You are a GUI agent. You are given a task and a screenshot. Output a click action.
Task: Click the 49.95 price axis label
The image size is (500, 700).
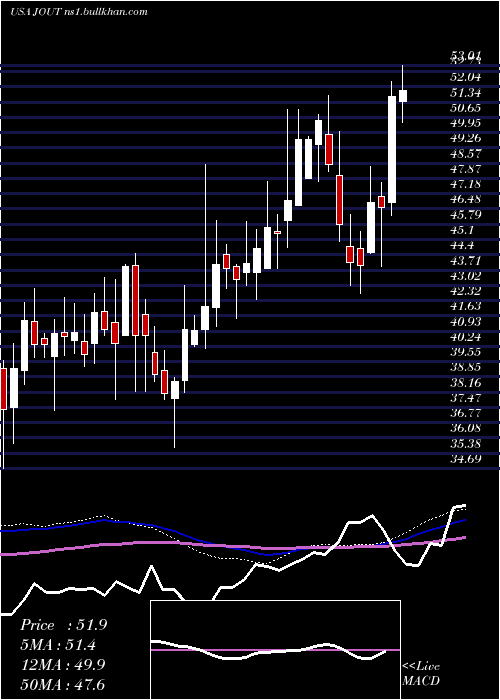click(466, 123)
